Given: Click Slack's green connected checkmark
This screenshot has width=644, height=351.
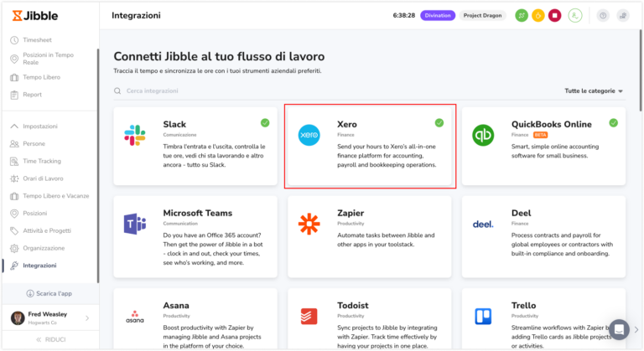Looking at the screenshot, I should click(265, 123).
